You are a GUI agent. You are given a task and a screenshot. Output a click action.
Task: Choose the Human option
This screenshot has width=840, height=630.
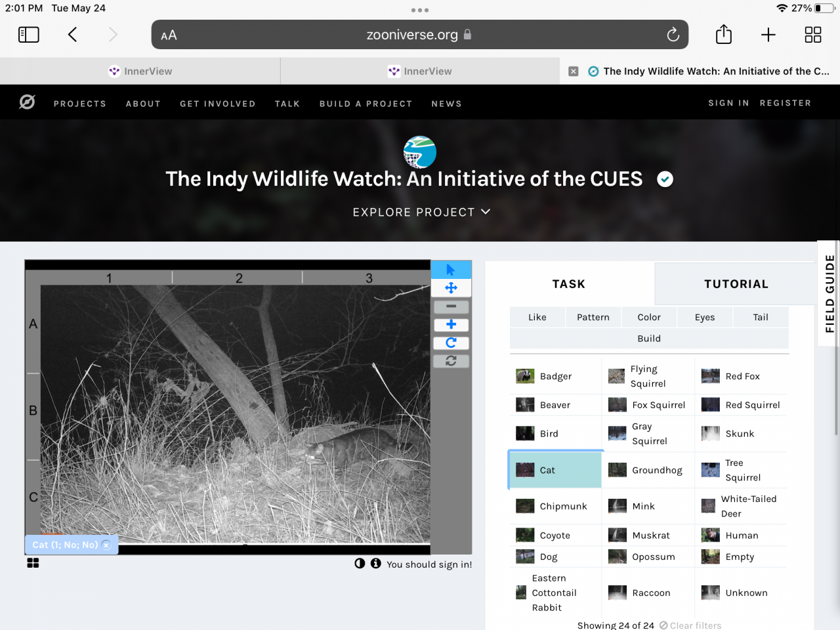pyautogui.click(x=742, y=535)
